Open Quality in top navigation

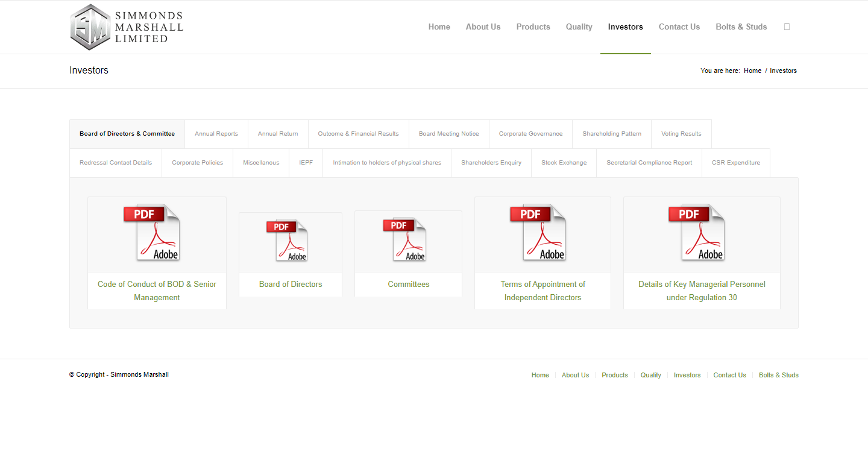point(579,27)
